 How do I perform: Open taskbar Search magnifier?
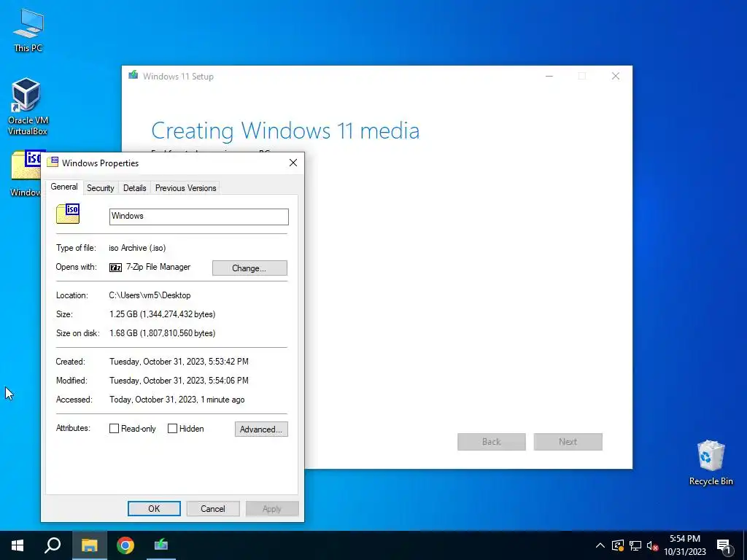pyautogui.click(x=53, y=545)
